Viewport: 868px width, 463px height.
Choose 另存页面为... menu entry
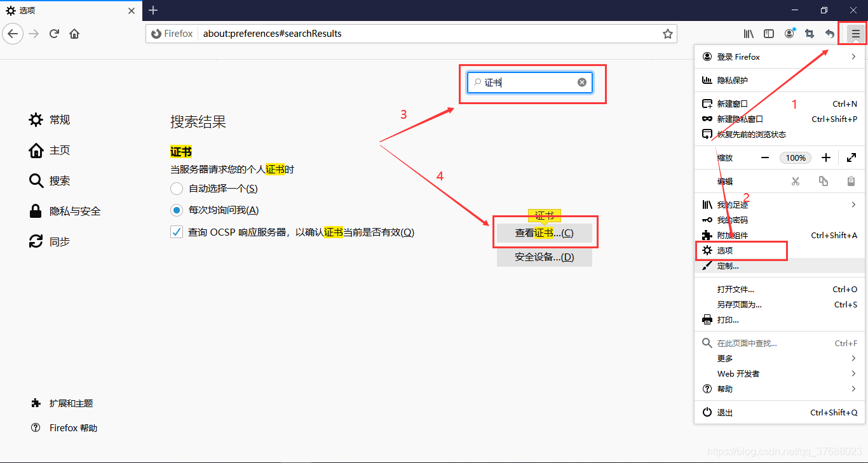(x=780, y=304)
